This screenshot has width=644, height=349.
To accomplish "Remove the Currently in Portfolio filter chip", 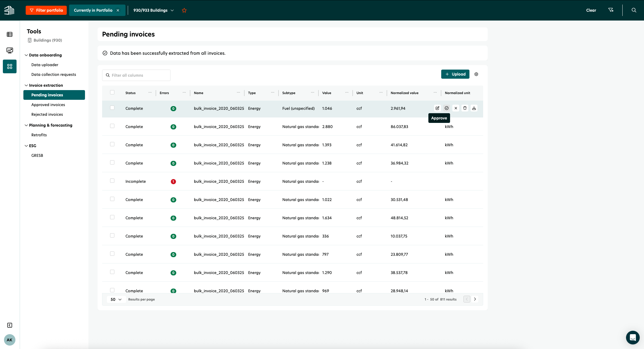I will click(118, 10).
